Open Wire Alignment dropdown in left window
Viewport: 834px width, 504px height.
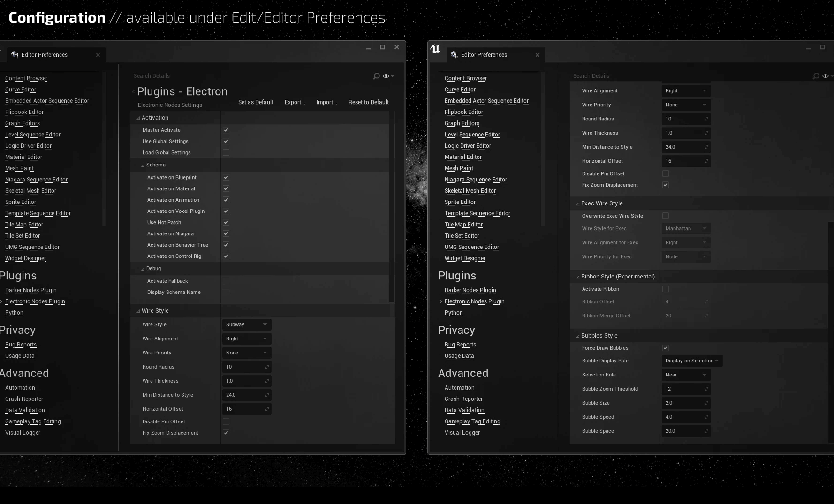(247, 339)
